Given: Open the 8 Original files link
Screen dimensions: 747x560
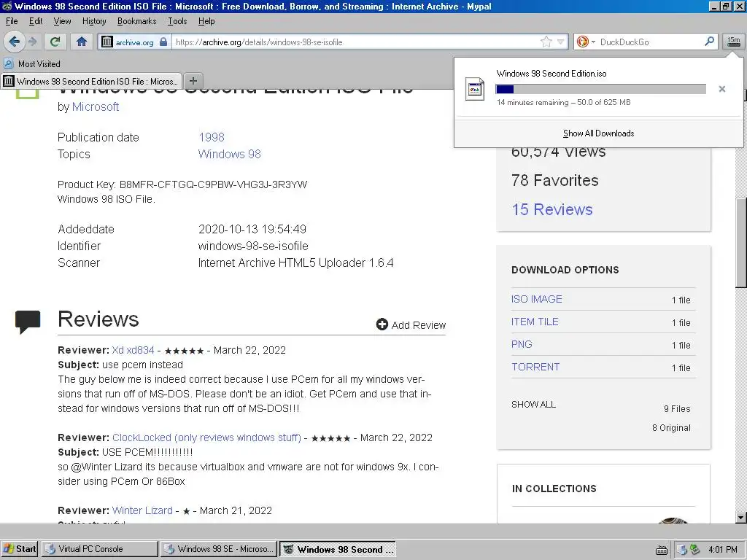Looking at the screenshot, I should pyautogui.click(x=671, y=427).
